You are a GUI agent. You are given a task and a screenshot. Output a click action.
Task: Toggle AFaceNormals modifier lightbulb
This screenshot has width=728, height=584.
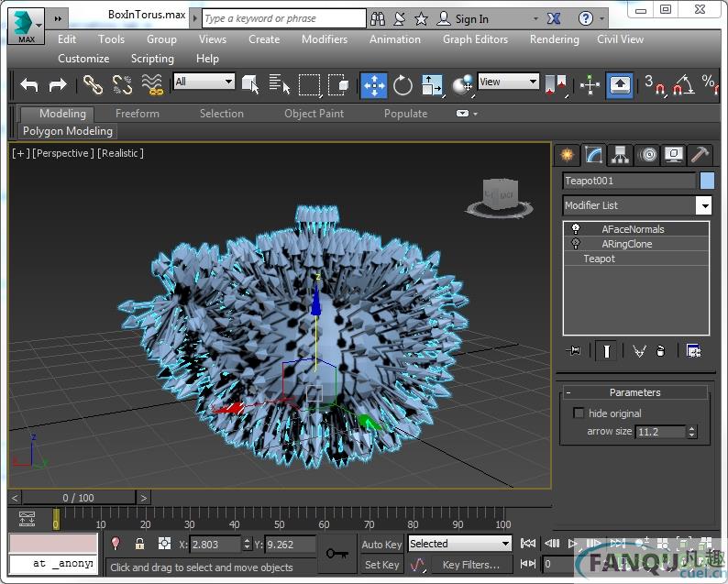[x=576, y=229]
